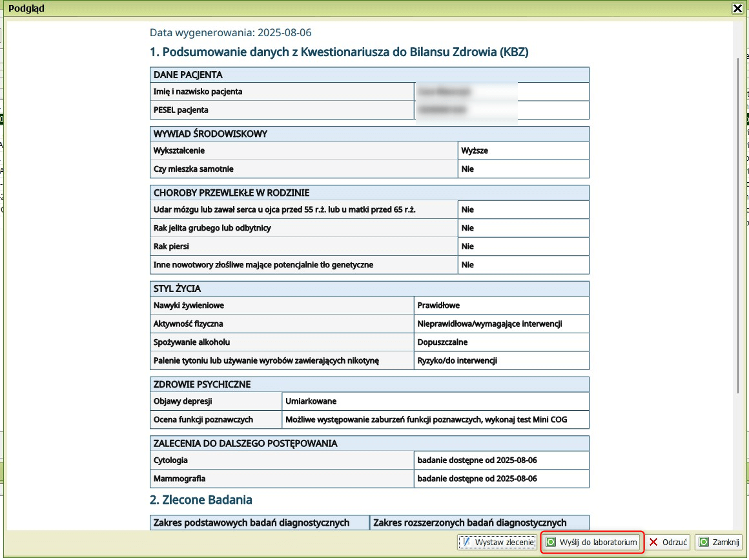
Task: Click the STYL ŻYCIA section header
Action: click(369, 288)
